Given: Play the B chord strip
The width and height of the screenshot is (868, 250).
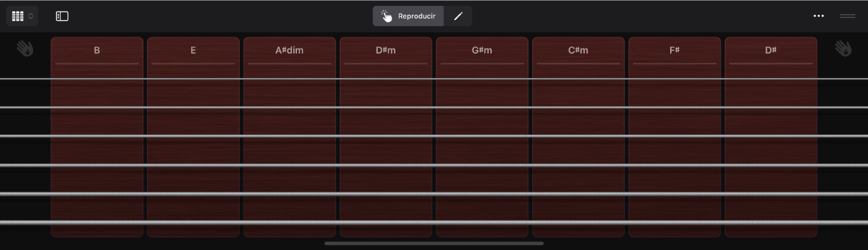Looking at the screenshot, I should [97, 137].
